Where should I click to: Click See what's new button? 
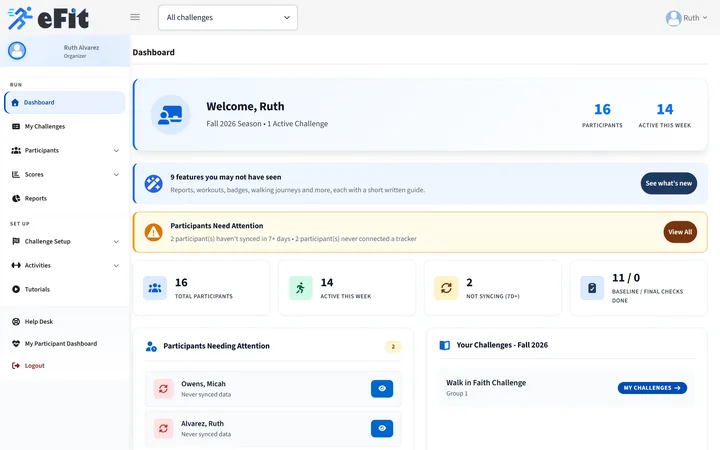click(x=669, y=183)
